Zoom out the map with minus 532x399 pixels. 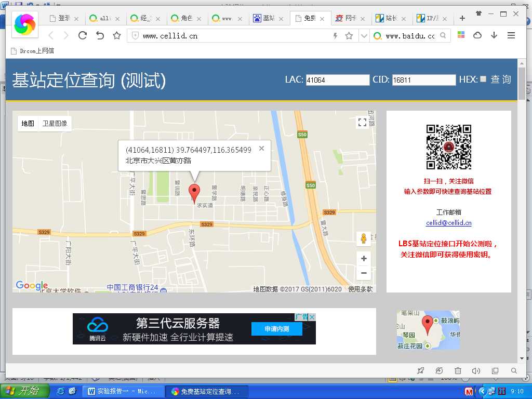(364, 273)
